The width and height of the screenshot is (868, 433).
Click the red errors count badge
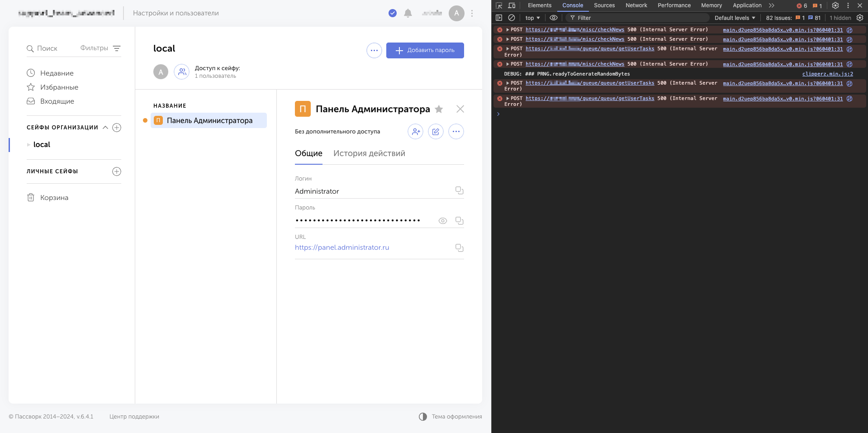click(802, 5)
